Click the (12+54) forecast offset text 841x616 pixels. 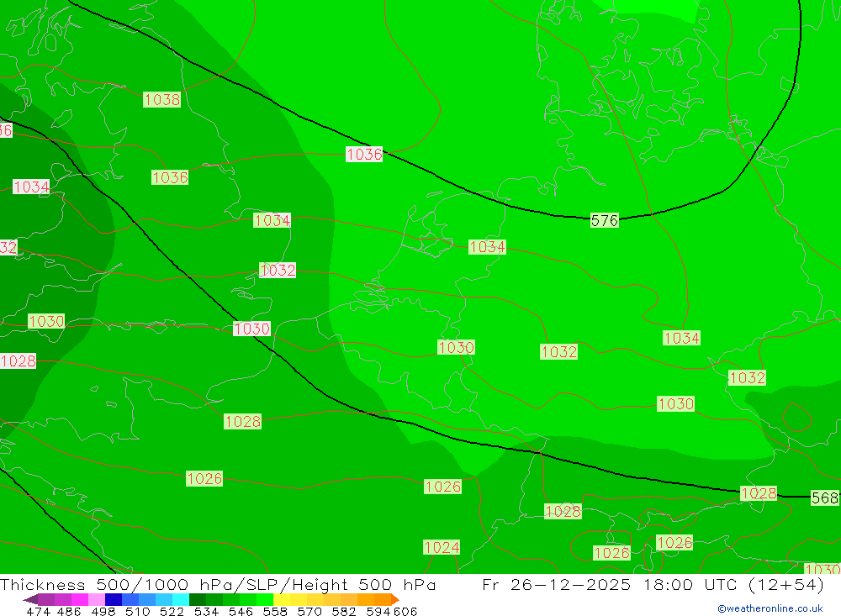click(785, 584)
